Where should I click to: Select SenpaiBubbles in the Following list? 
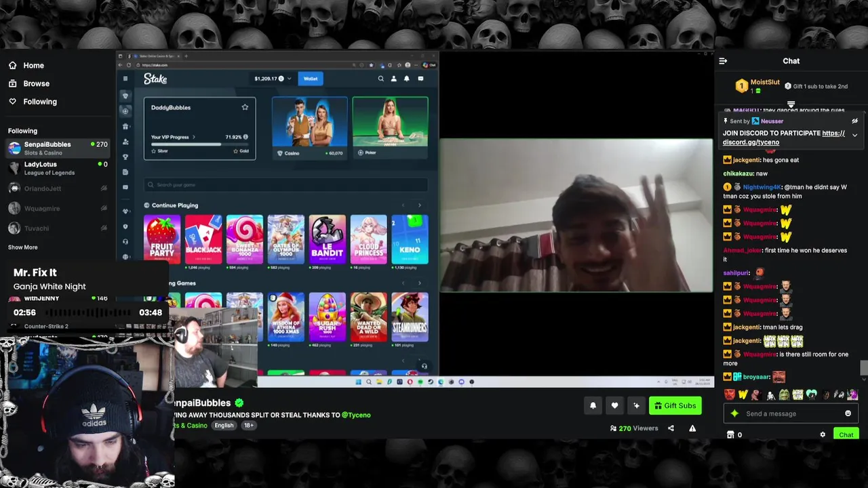58,148
